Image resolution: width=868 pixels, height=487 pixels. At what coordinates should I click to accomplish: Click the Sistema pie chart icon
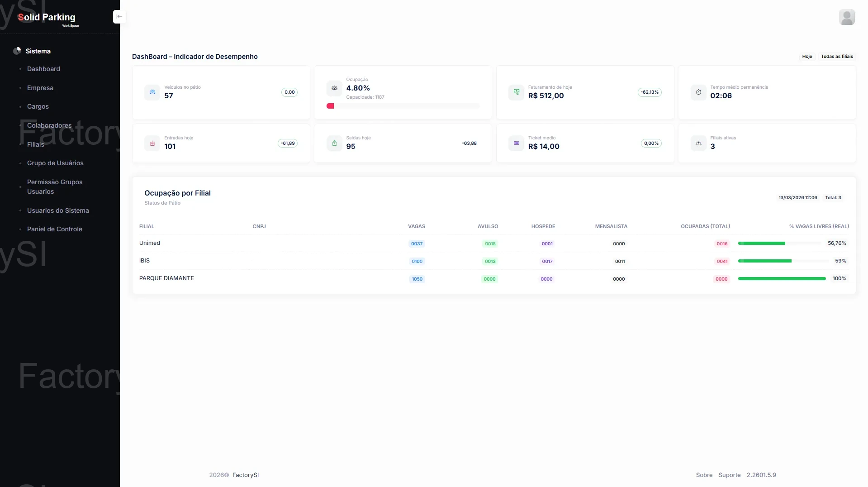(17, 51)
